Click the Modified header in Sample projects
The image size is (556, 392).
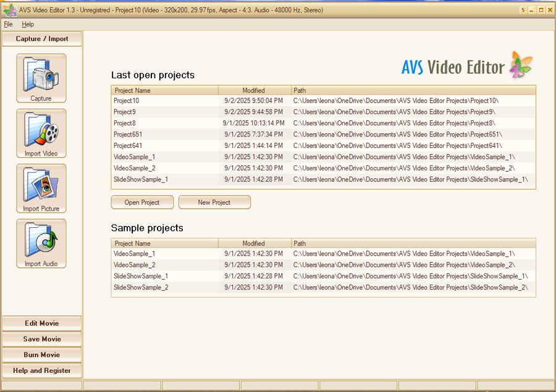255,243
